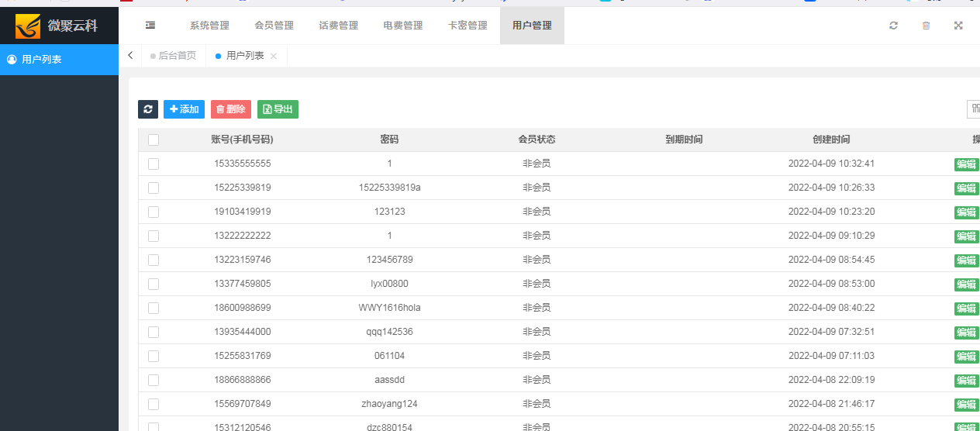Click timestamp 2022-04-09 10:32:41
Image resolution: width=980 pixels, height=431 pixels.
click(831, 164)
